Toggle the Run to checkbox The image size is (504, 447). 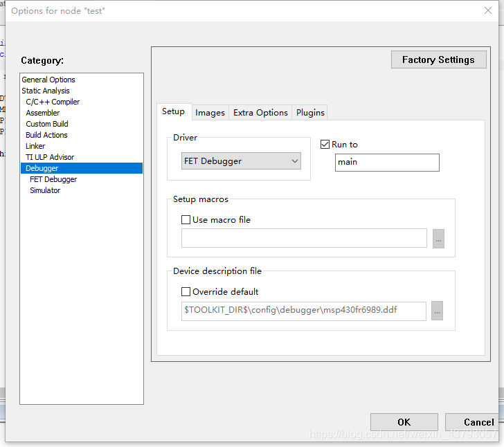(x=325, y=145)
